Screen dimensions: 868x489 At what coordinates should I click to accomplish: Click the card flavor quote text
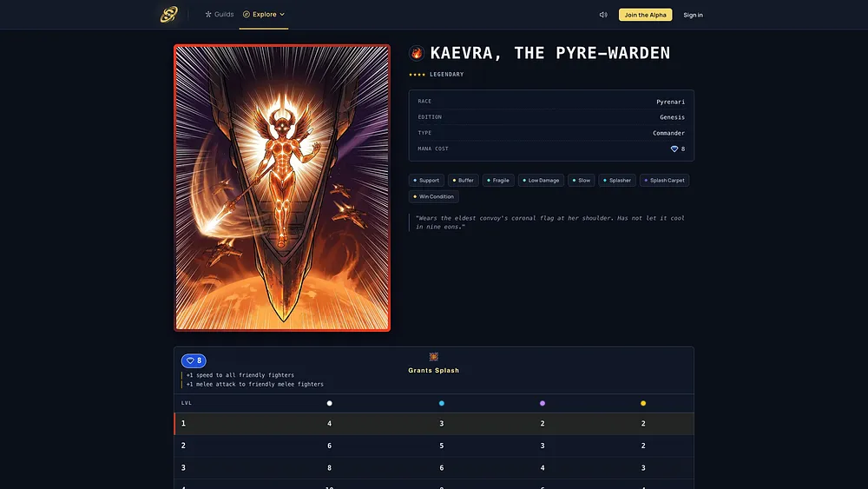tap(549, 222)
